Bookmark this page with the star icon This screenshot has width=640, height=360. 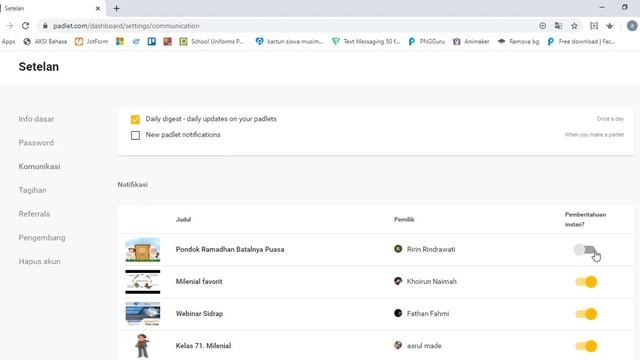click(x=574, y=26)
